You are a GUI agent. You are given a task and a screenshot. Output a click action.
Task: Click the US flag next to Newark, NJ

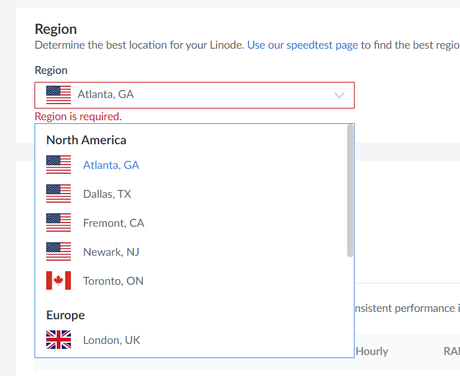tap(59, 252)
